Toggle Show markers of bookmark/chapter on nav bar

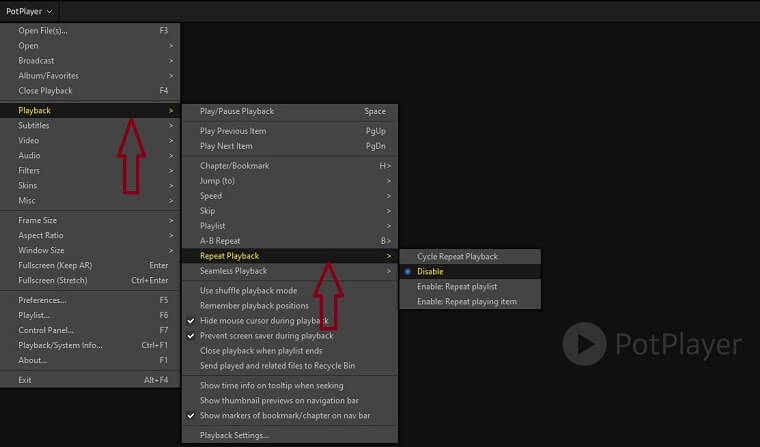[x=290, y=415]
